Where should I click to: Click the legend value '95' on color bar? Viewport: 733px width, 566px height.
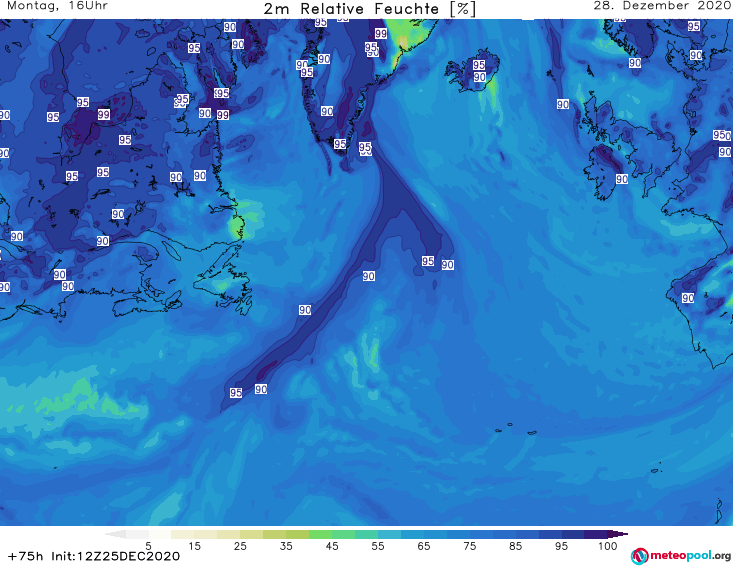tap(561, 546)
